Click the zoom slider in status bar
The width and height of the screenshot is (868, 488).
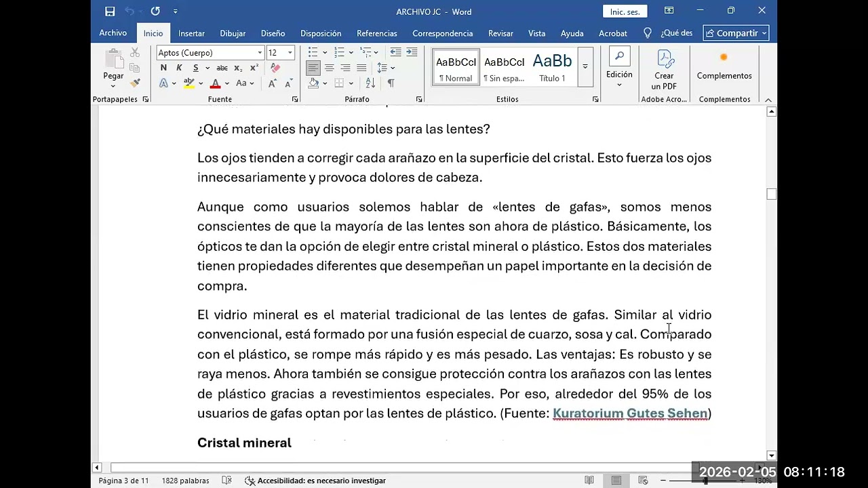[705, 481]
